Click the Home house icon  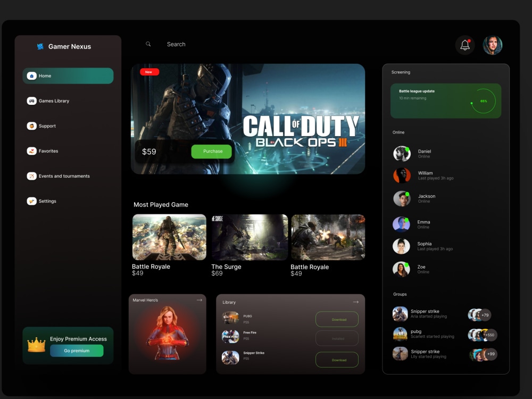pos(31,76)
